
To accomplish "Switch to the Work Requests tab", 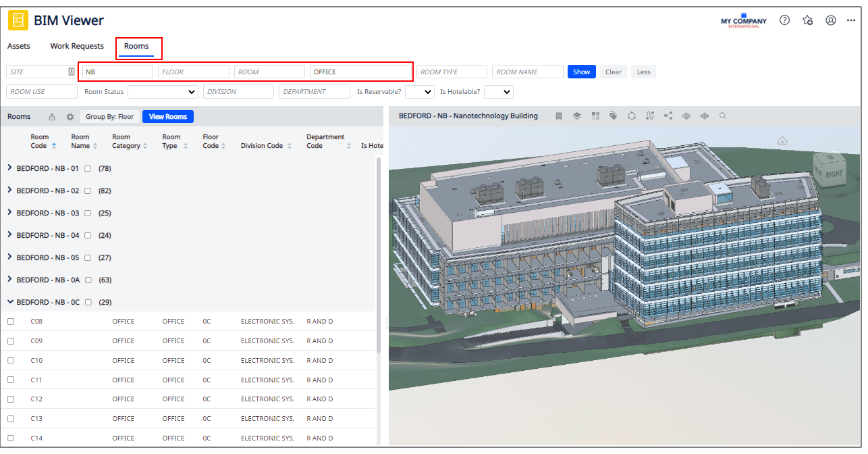I will point(77,46).
